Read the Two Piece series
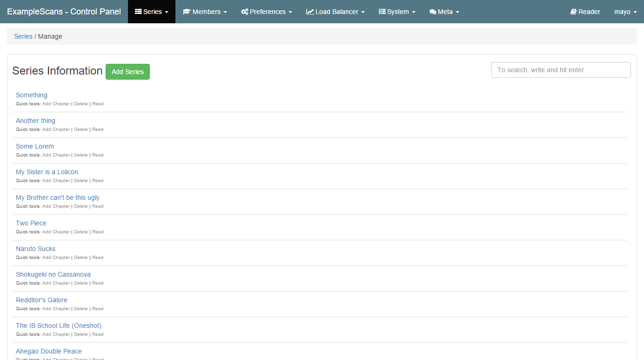This screenshot has height=360, width=644. point(98,232)
